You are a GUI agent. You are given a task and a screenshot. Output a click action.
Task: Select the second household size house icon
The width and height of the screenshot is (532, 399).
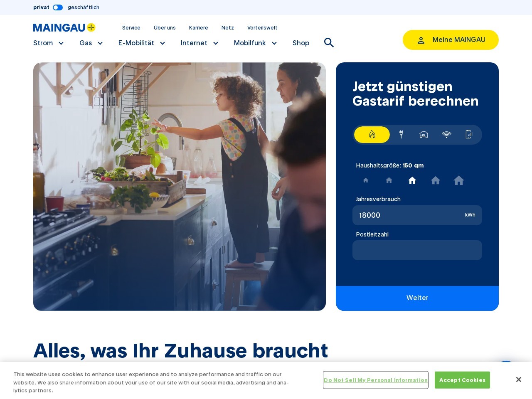[389, 180]
